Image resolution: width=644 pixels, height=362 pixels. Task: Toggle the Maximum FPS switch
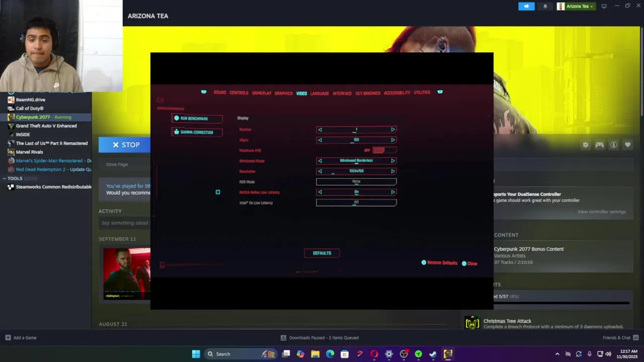click(x=384, y=150)
